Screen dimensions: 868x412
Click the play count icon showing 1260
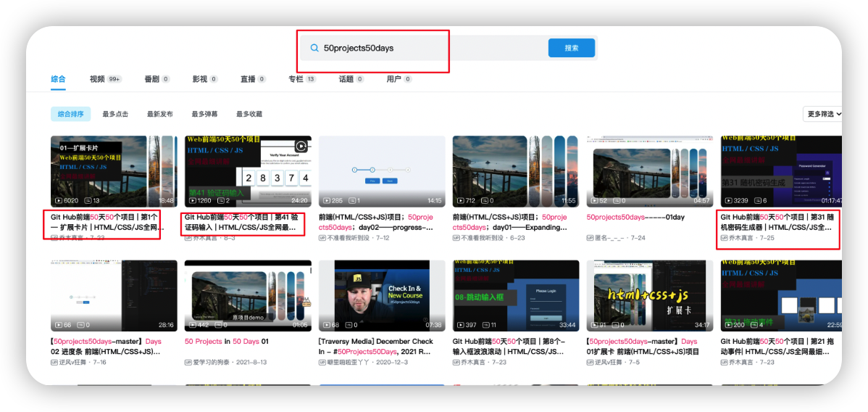(x=193, y=201)
